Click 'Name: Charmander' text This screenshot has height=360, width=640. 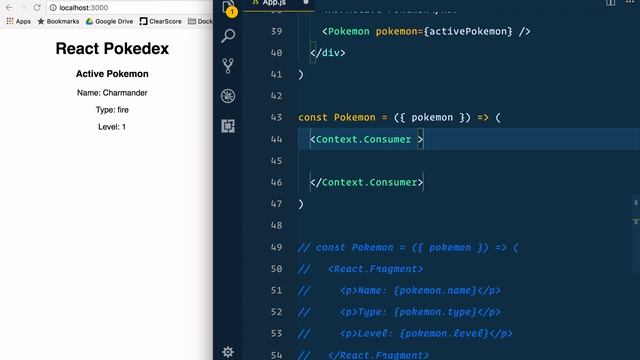tap(112, 93)
